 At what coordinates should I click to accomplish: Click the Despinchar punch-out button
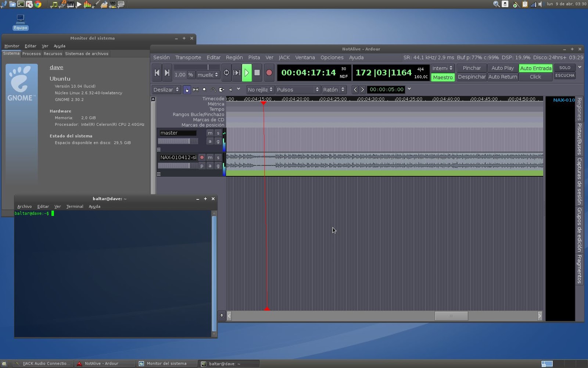point(472,77)
